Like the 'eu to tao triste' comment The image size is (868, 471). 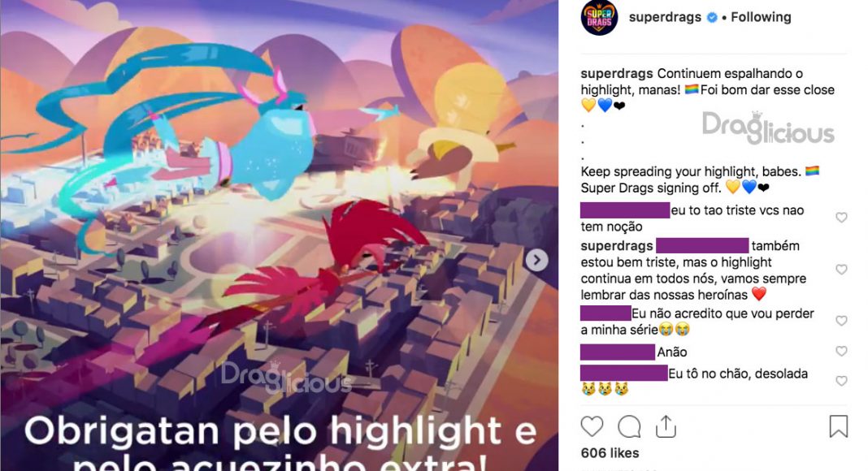pos(841,218)
